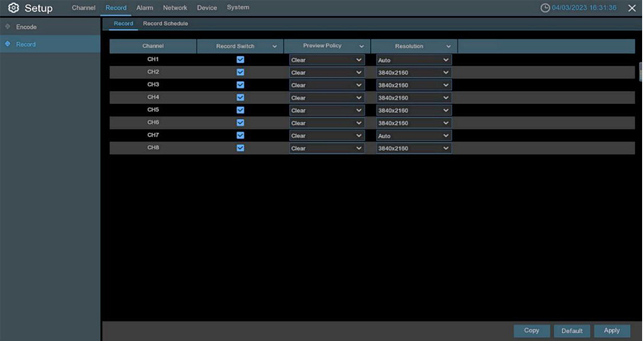Click the Copy button
The image size is (644, 341).
pos(531,331)
